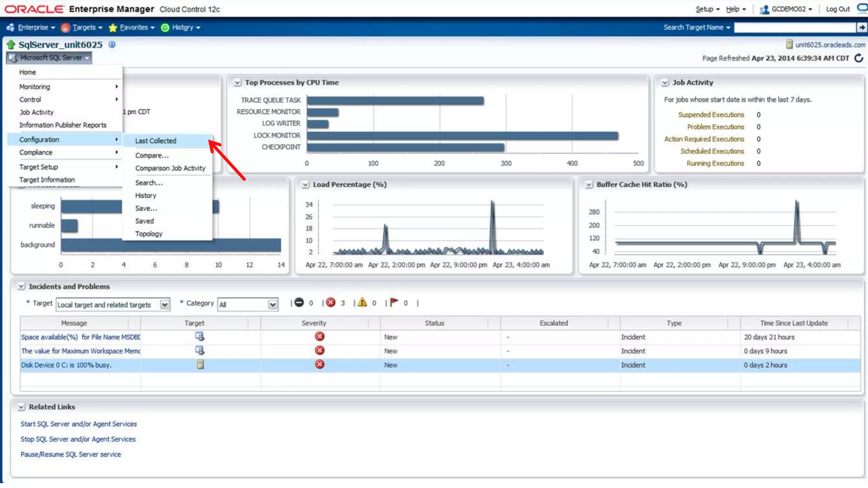Image resolution: width=868 pixels, height=488 pixels.
Task: Open the Search Target Name dropdown
Action: coord(697,28)
